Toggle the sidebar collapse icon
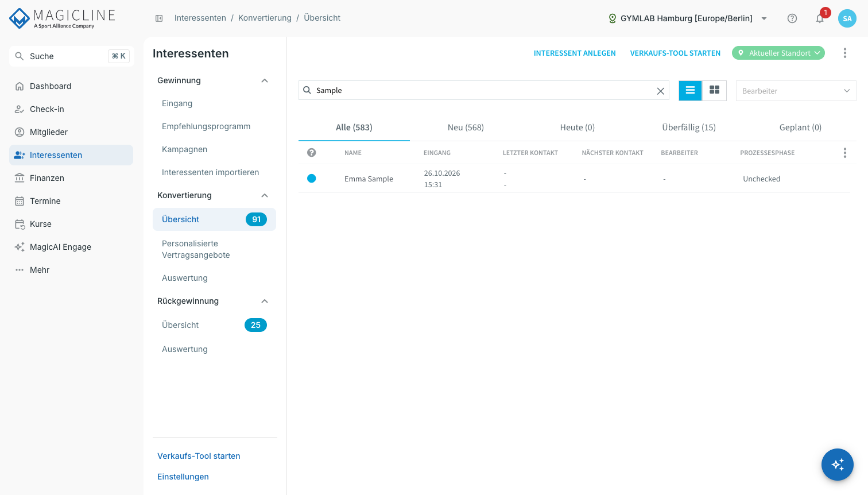 (159, 18)
